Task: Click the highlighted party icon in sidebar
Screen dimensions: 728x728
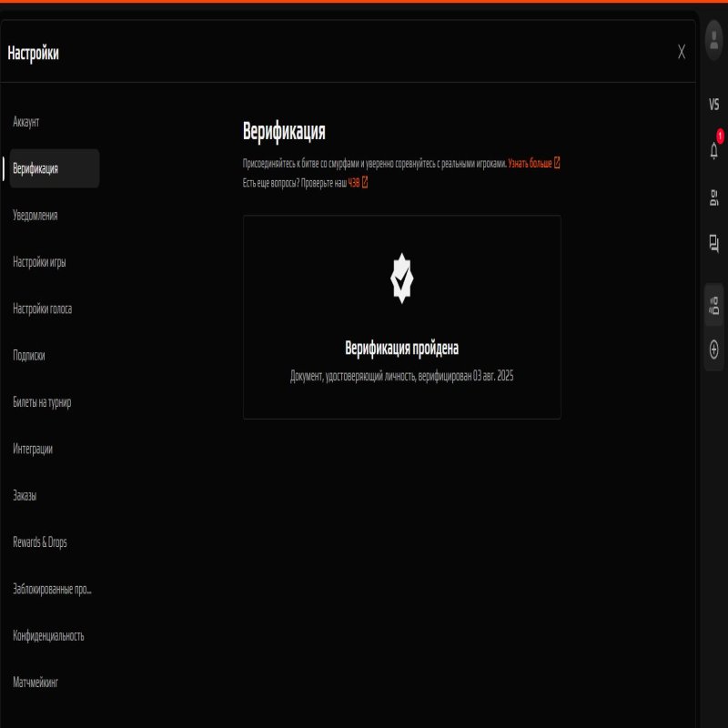Action: (714, 305)
